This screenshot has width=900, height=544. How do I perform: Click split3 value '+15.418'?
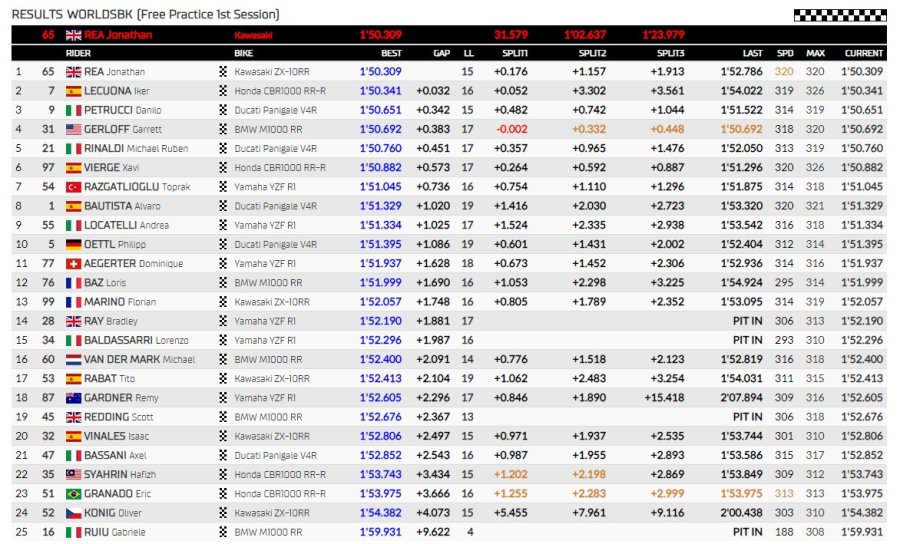click(x=664, y=398)
